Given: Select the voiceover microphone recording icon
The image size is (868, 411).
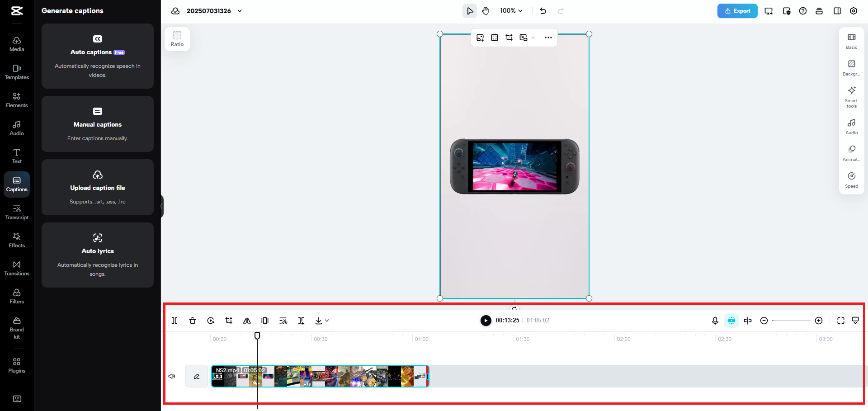Looking at the screenshot, I should click(715, 321).
